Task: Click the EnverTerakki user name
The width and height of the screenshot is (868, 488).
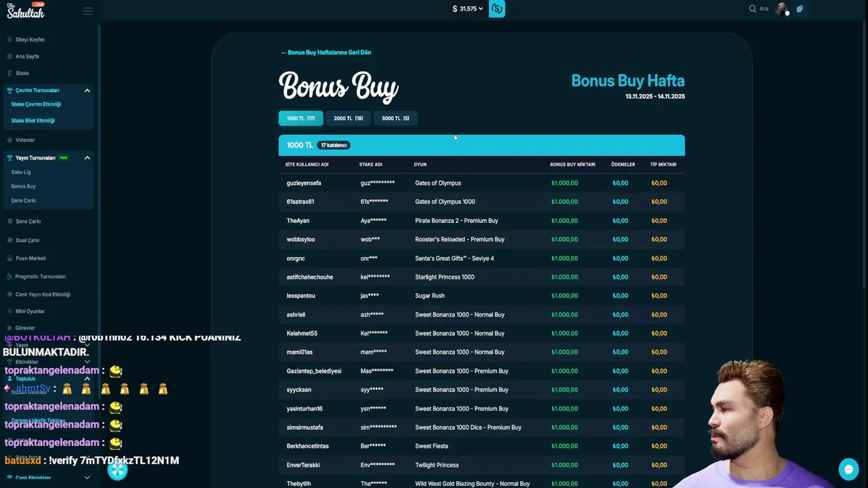Action: (x=303, y=465)
